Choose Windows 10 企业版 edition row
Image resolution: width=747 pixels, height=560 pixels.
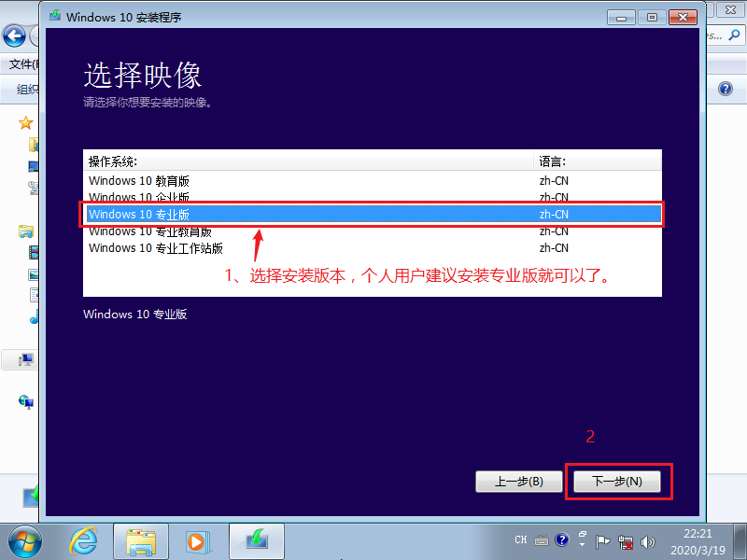[139, 198]
